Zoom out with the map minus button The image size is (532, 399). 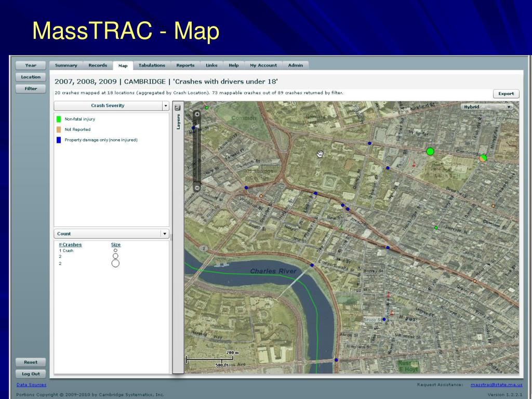coord(197,187)
